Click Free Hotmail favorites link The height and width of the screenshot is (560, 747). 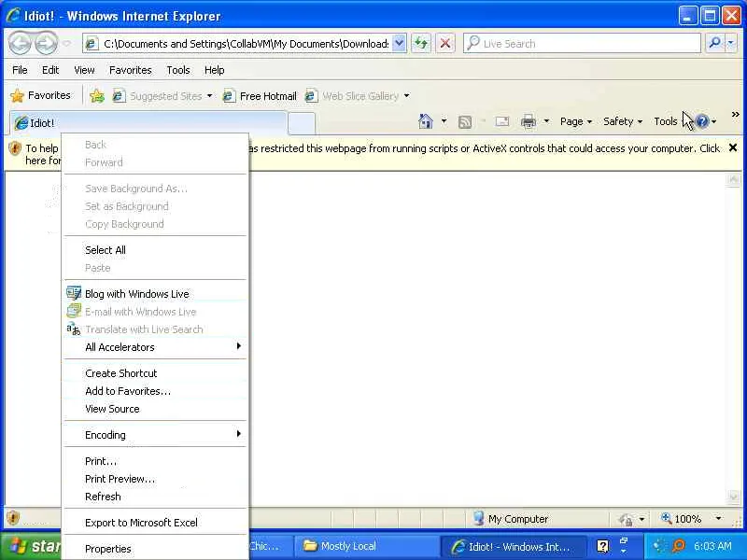pos(261,96)
